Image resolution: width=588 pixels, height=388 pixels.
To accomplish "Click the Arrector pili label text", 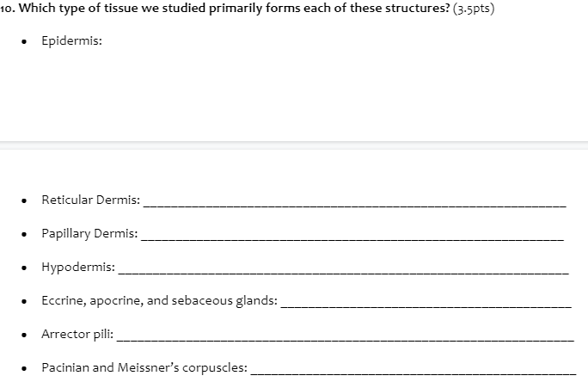I will tap(77, 334).
